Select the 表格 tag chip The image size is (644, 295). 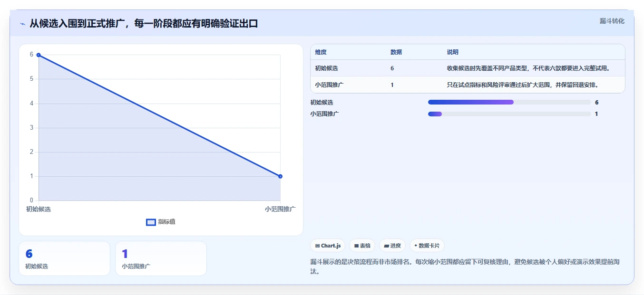click(362, 246)
